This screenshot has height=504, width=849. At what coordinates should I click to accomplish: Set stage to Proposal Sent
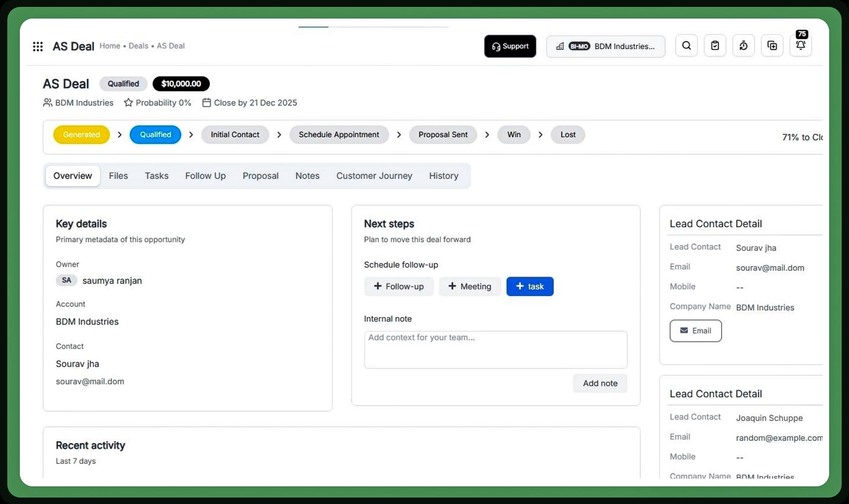(443, 135)
